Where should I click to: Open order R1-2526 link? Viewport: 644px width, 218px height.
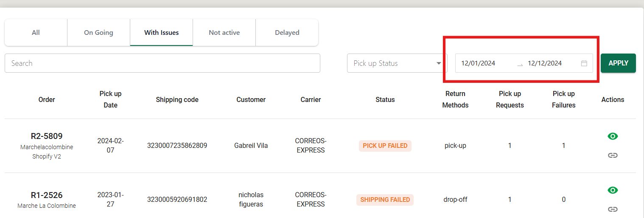[47, 195]
